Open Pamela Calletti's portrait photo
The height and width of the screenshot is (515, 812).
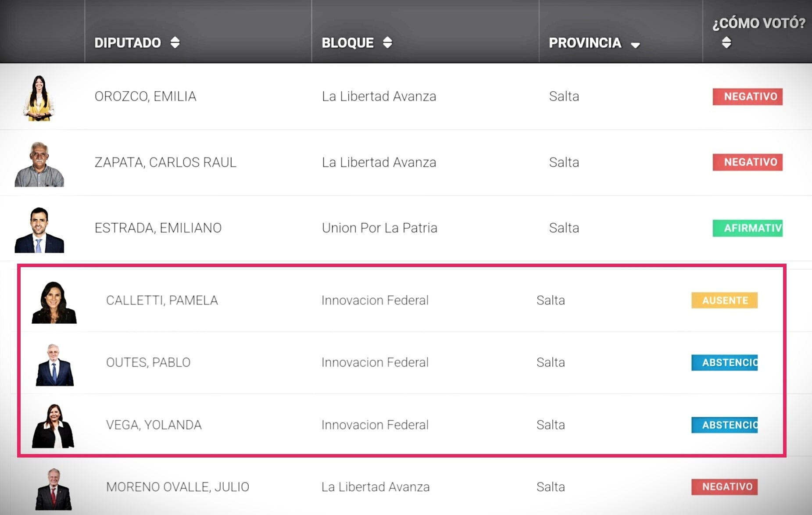[54, 302]
